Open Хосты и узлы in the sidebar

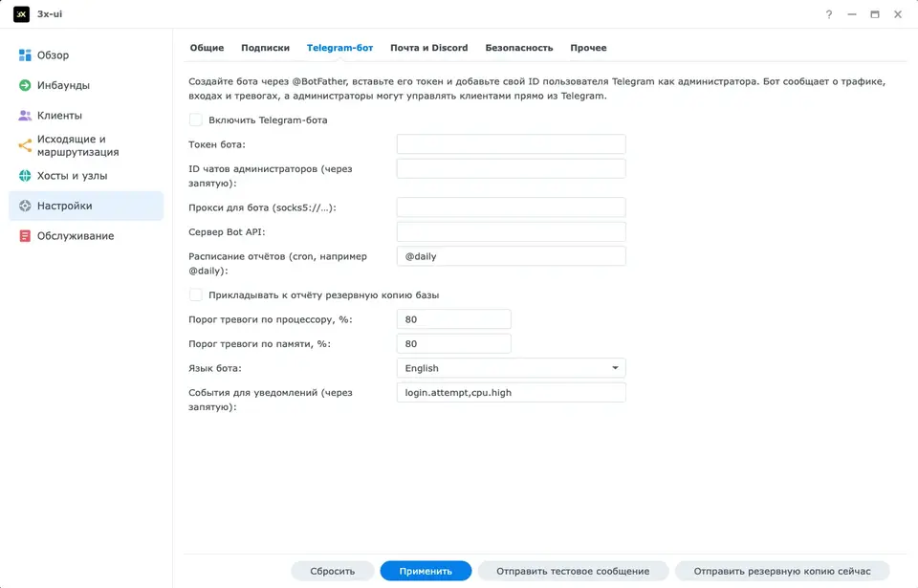click(x=86, y=176)
